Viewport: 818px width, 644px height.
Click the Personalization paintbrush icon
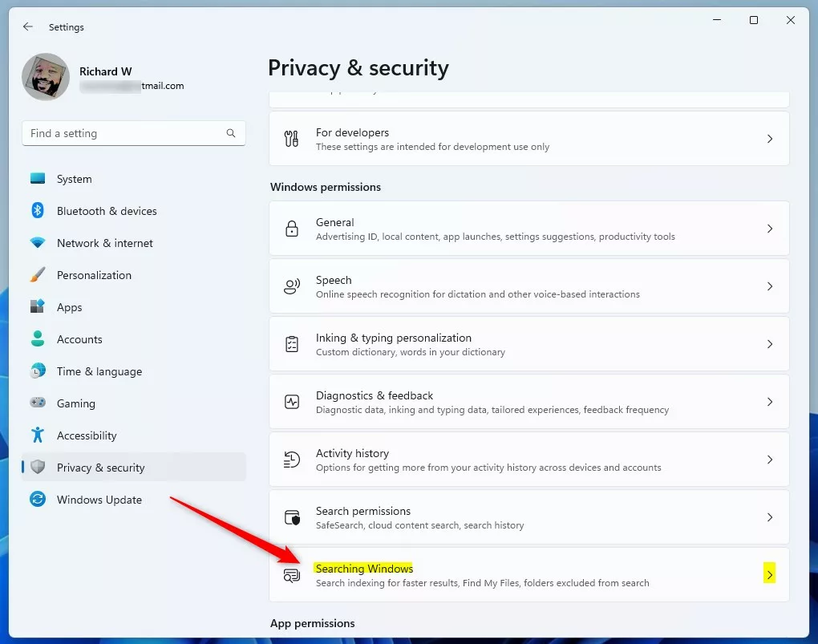coord(38,274)
